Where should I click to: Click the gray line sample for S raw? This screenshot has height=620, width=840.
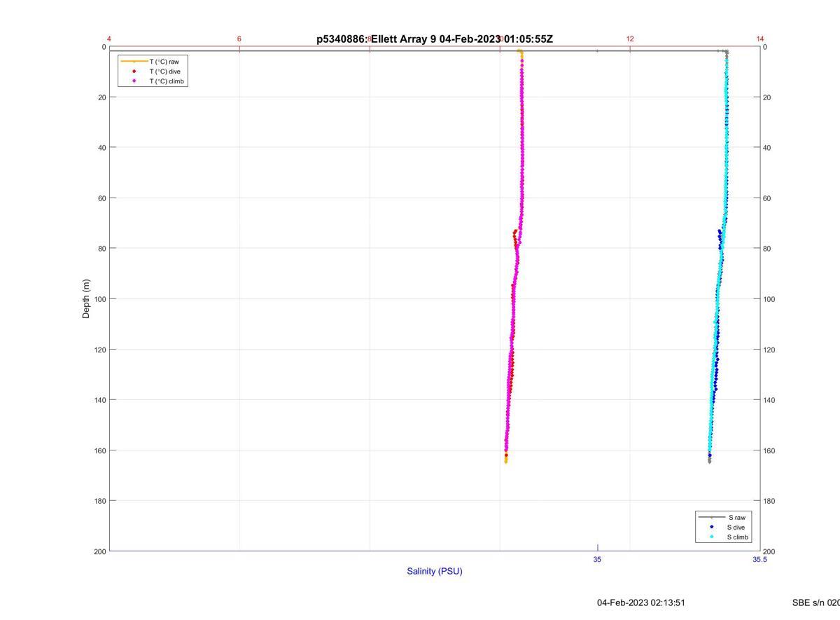click(711, 517)
